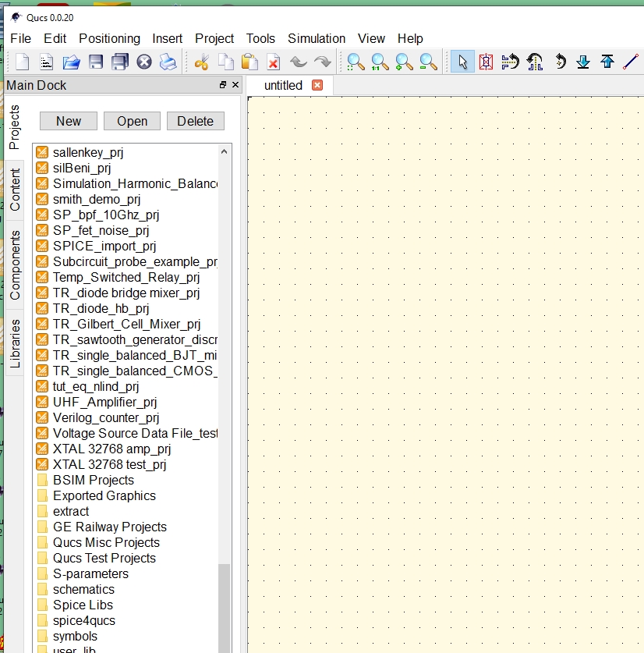The image size is (644, 653).
Task: Click the Open File folder icon
Action: tap(69, 62)
